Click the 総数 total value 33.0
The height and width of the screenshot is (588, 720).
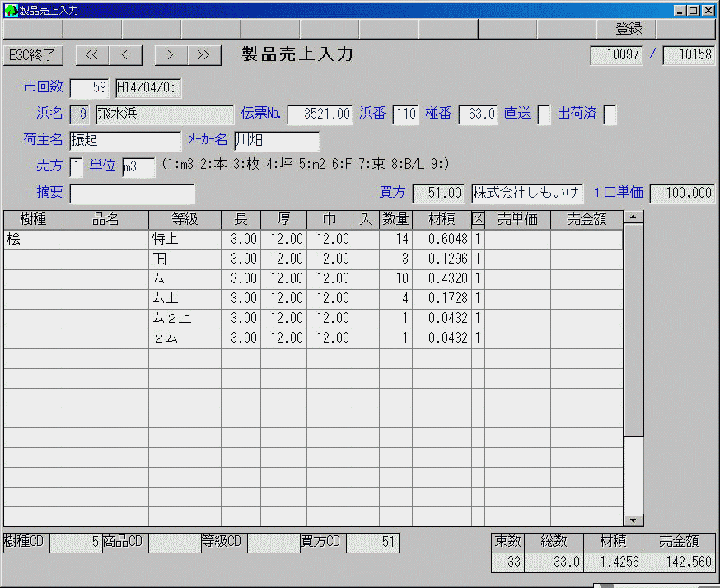point(554,562)
